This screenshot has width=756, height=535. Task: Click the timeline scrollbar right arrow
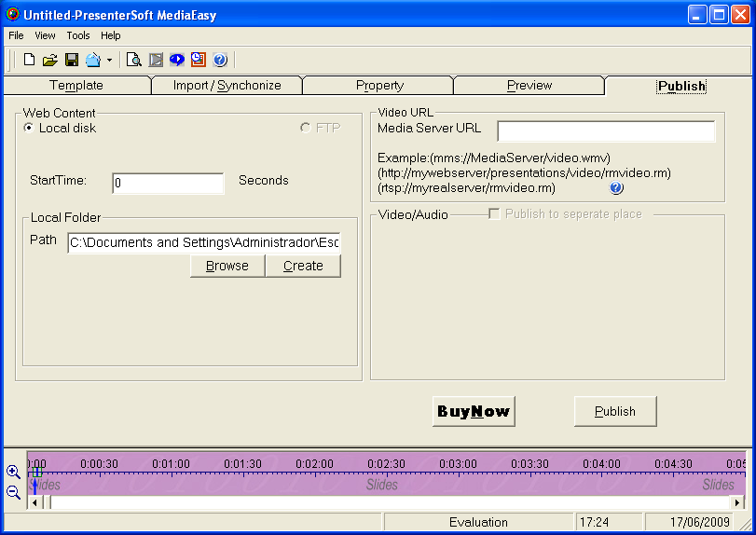(x=737, y=502)
